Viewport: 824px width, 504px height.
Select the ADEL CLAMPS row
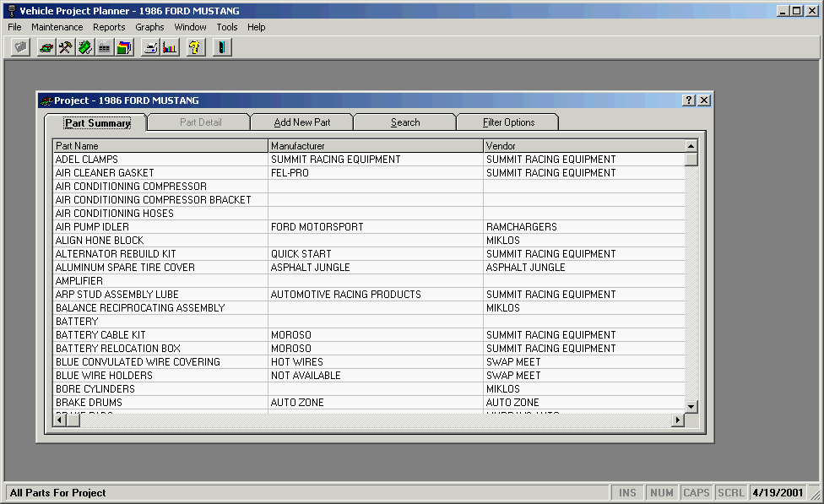(x=370, y=160)
